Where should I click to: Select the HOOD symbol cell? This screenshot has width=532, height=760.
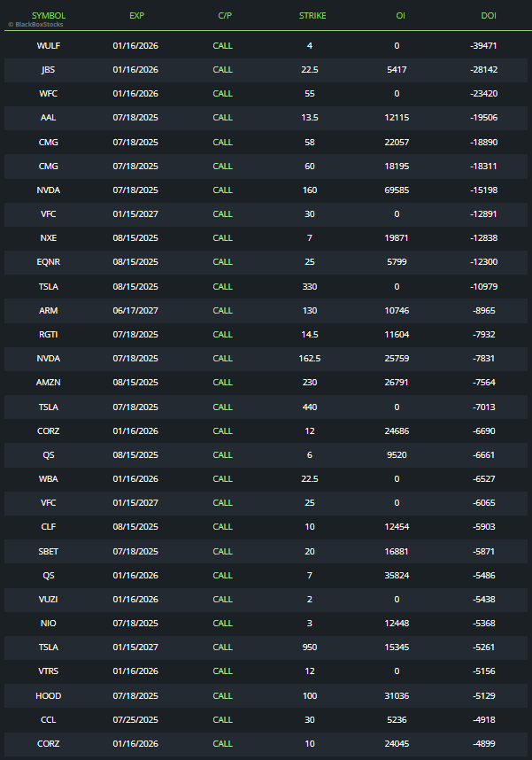[49, 696]
